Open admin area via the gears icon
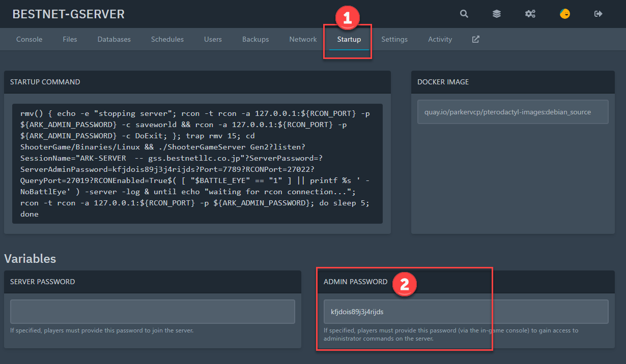Screen dimensions: 626x364 pyautogui.click(x=530, y=14)
